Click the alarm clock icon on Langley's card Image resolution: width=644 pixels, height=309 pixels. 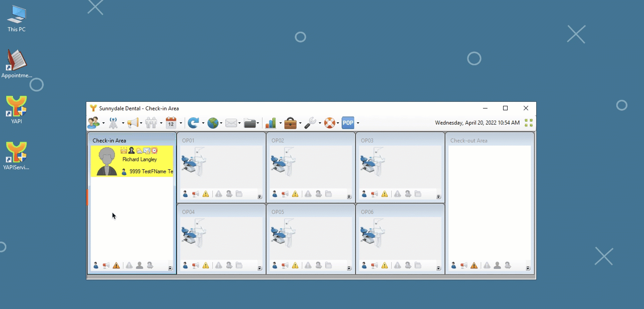pos(154,150)
